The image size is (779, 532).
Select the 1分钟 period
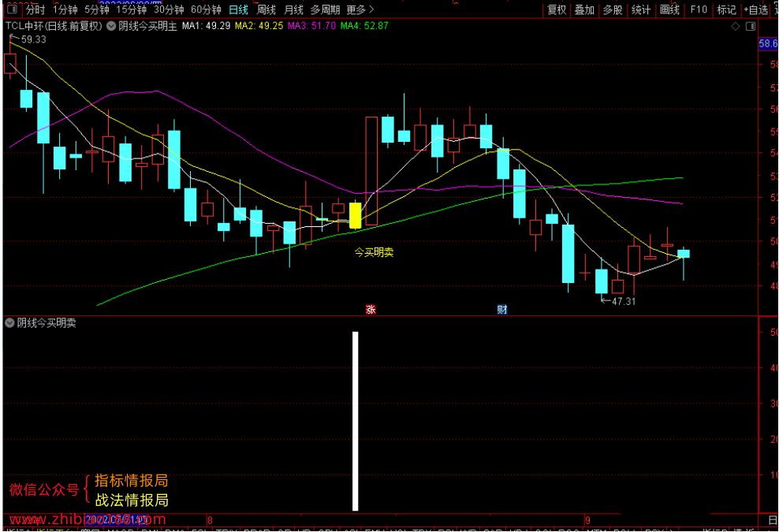[65, 9]
